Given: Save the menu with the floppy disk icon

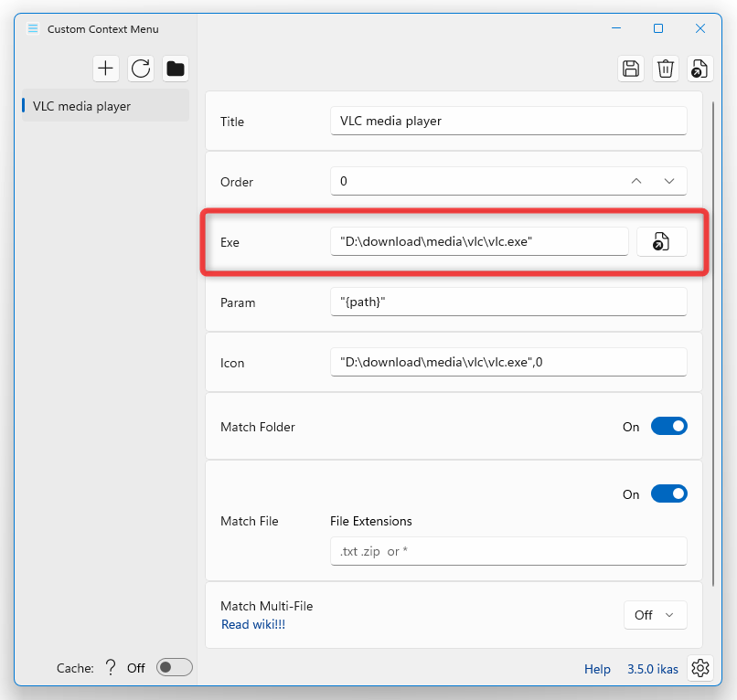Looking at the screenshot, I should (631, 69).
